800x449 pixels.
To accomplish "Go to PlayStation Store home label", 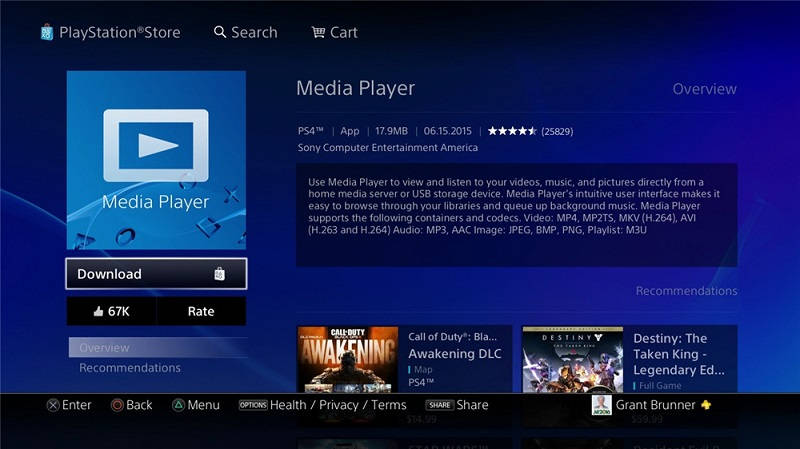I will [119, 32].
